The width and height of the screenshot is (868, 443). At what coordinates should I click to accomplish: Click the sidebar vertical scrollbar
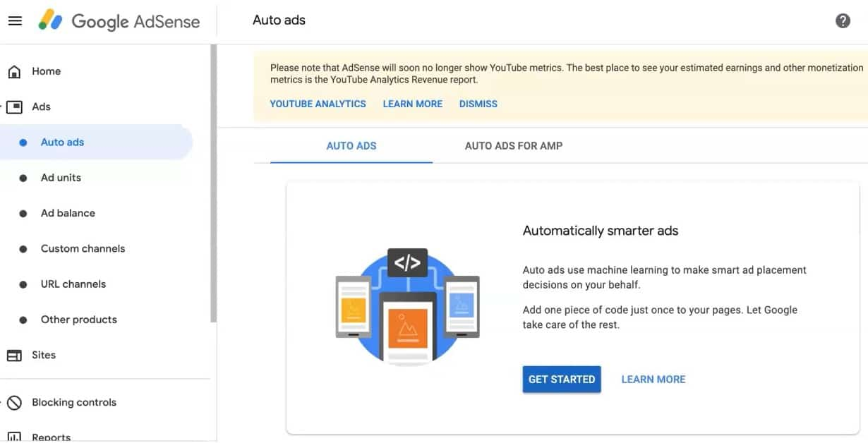click(x=213, y=183)
